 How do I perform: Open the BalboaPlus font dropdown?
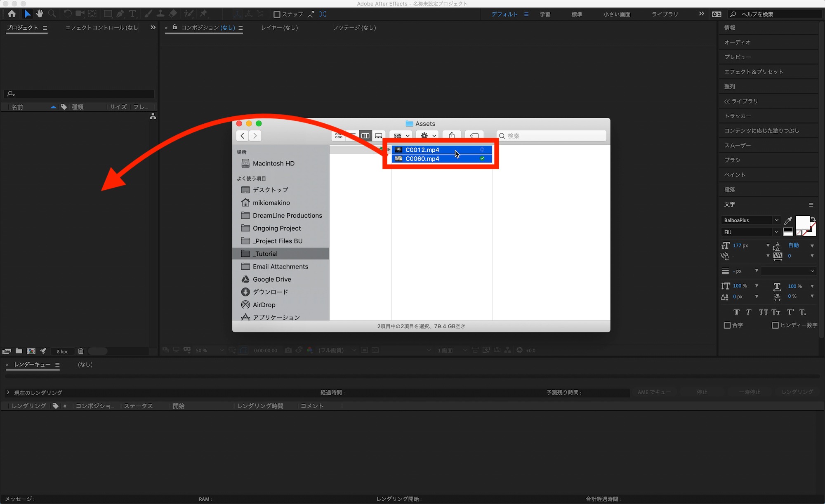(776, 220)
